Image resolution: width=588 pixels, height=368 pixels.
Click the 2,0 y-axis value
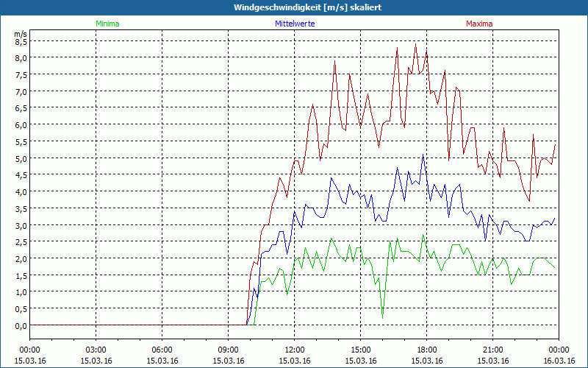point(21,259)
